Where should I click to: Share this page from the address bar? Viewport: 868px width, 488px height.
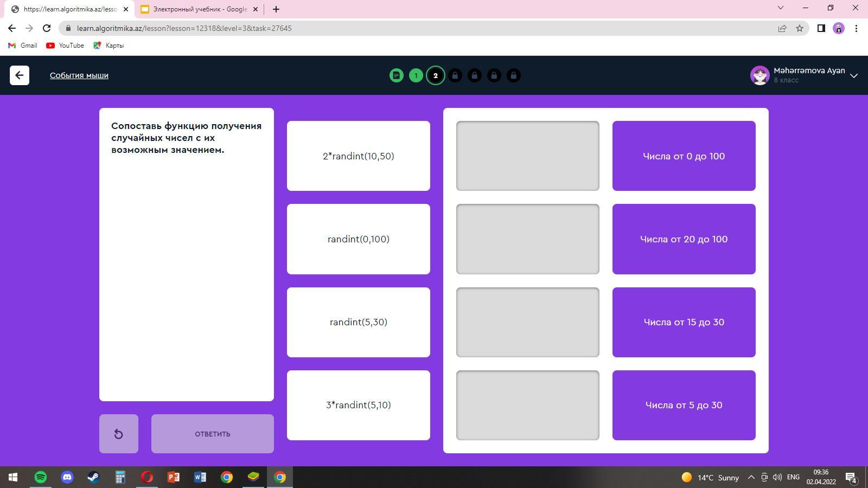tap(782, 28)
